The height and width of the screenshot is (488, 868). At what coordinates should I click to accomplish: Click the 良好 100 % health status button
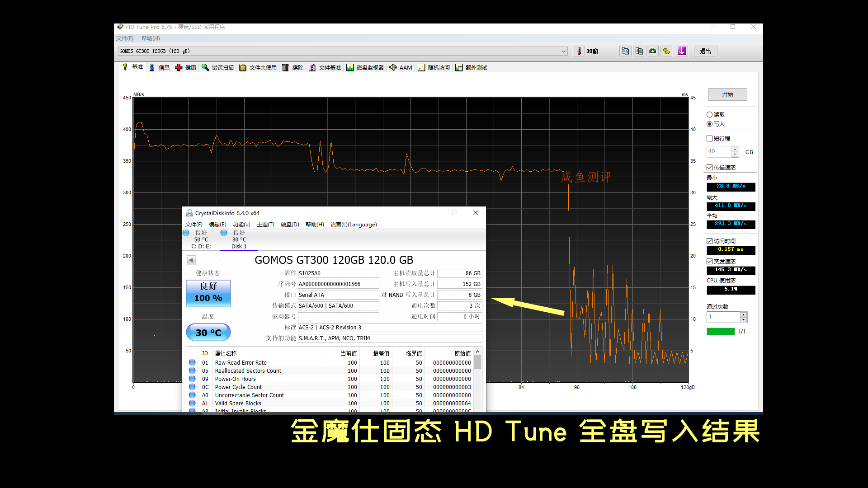coord(208,293)
